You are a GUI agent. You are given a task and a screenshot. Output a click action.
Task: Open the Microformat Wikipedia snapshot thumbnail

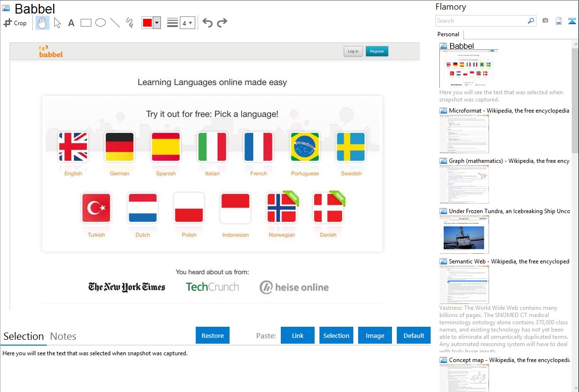click(464, 134)
